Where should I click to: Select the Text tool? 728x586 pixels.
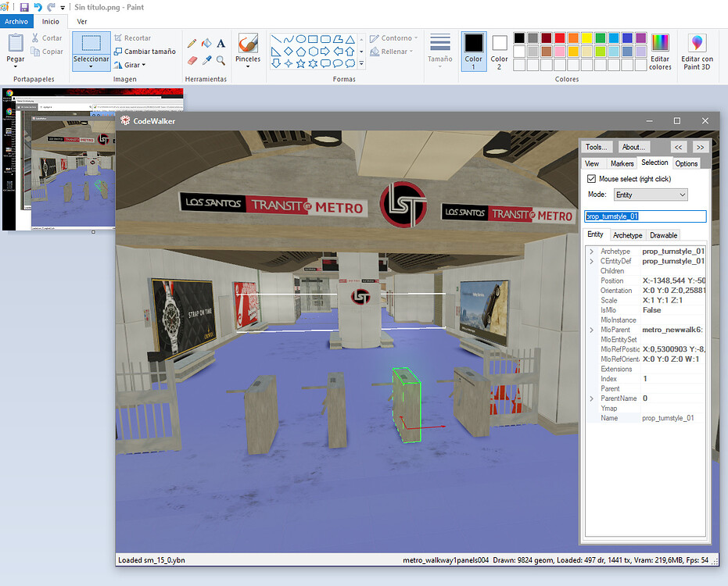[221, 44]
